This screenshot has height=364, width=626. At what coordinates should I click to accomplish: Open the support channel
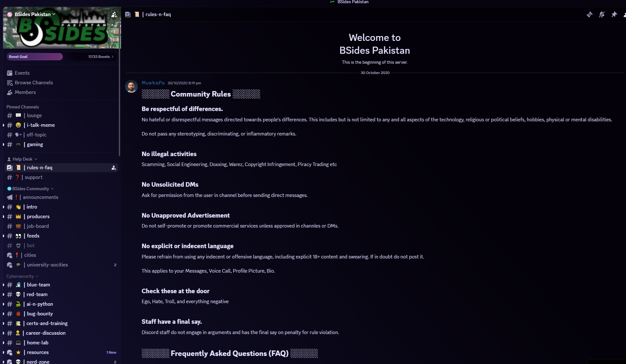(x=61, y=177)
